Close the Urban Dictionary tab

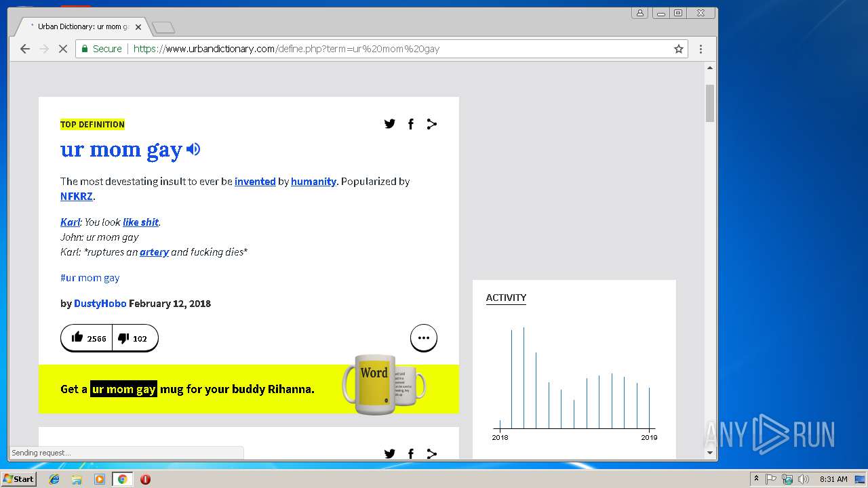(138, 27)
